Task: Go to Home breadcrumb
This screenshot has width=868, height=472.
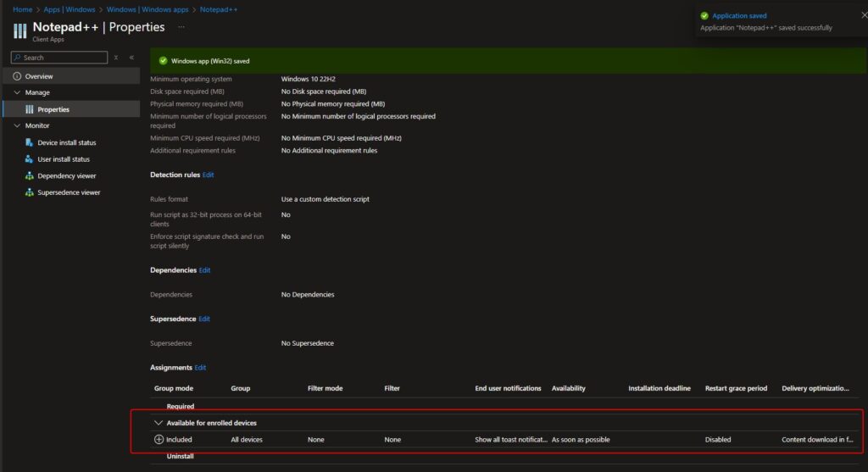Action: pyautogui.click(x=23, y=9)
